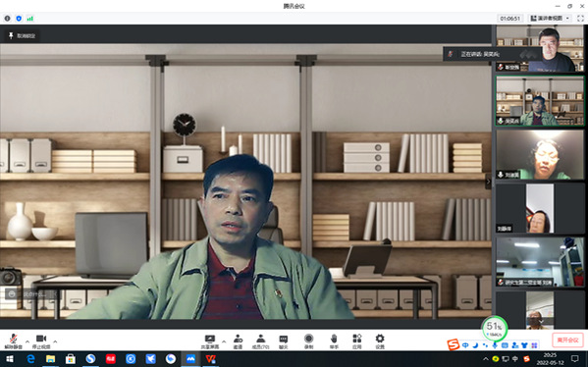Show the members list panel
The image size is (588, 367).
[260, 341]
